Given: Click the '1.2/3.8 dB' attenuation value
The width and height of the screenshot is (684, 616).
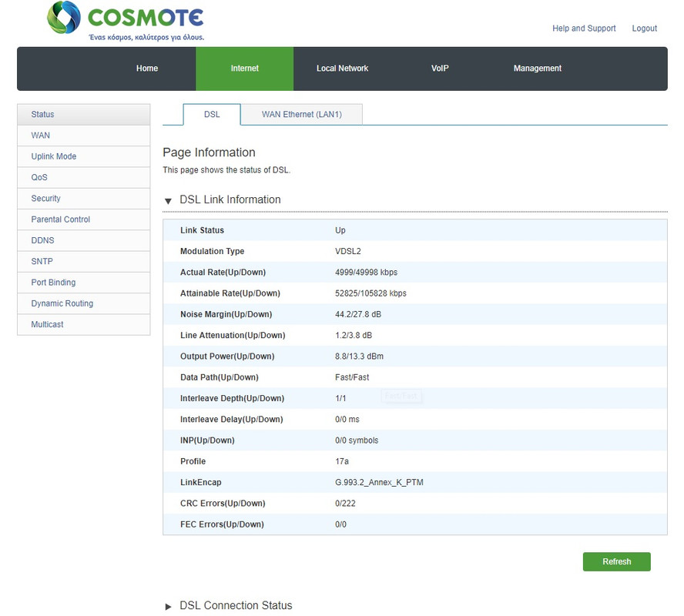Looking at the screenshot, I should point(354,335).
